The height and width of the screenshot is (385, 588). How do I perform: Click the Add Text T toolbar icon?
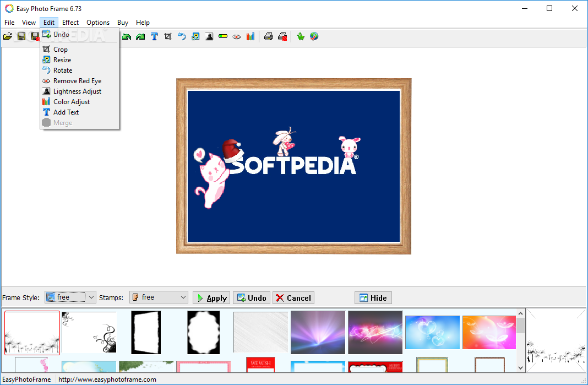(154, 36)
